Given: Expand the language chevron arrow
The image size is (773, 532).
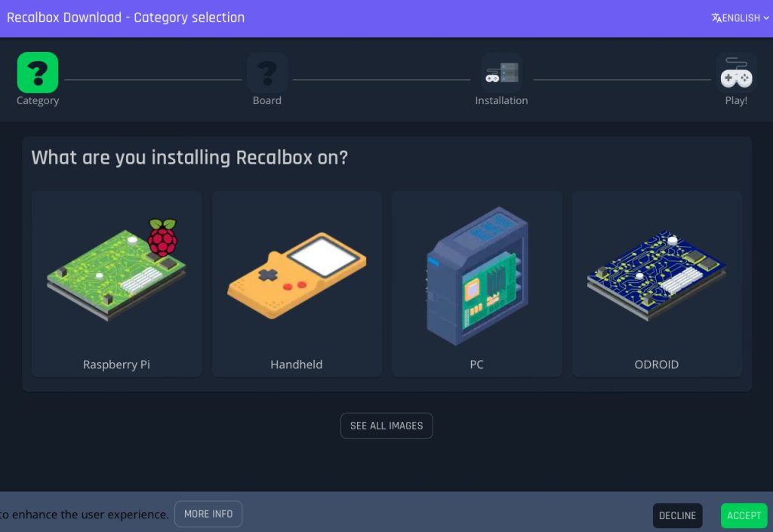Looking at the screenshot, I should point(766,18).
